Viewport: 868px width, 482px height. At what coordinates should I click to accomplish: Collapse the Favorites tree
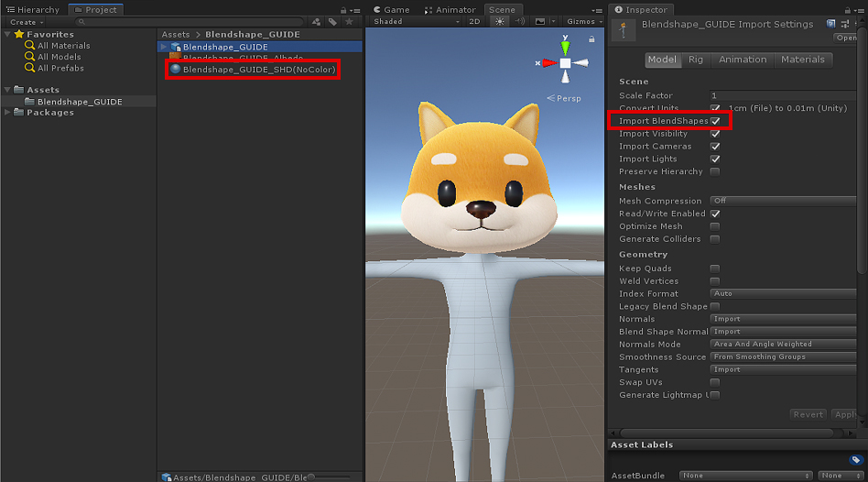7,34
